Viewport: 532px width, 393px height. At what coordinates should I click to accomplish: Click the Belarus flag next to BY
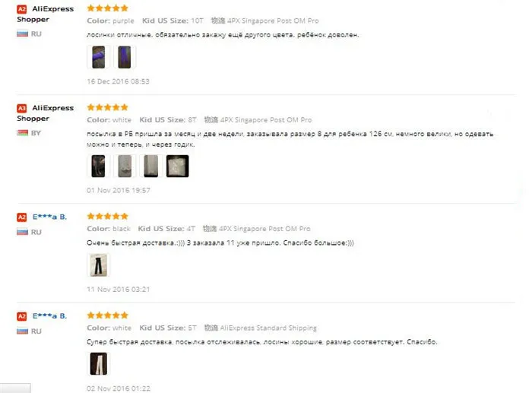tap(22, 133)
